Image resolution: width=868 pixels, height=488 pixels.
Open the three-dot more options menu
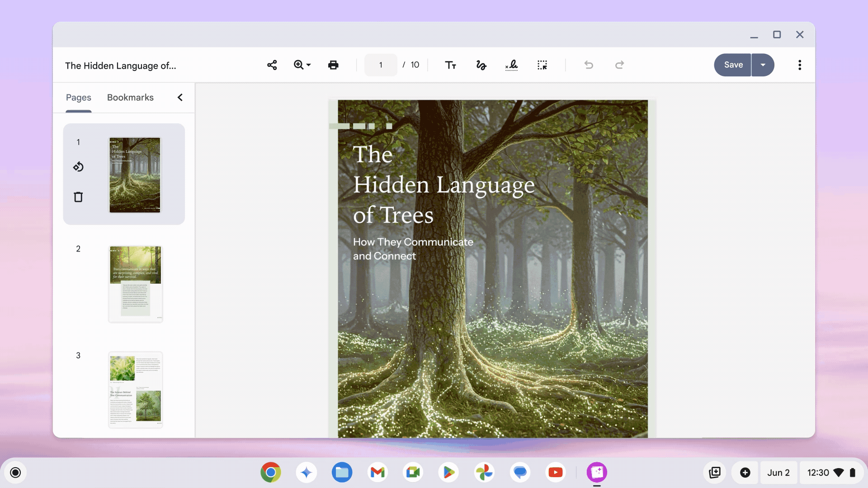[799, 65]
